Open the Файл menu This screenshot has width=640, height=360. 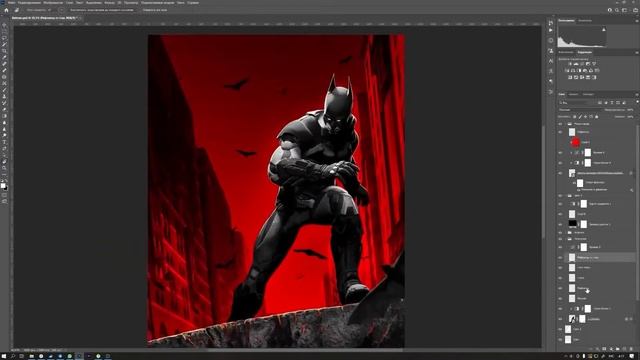(11, 2)
